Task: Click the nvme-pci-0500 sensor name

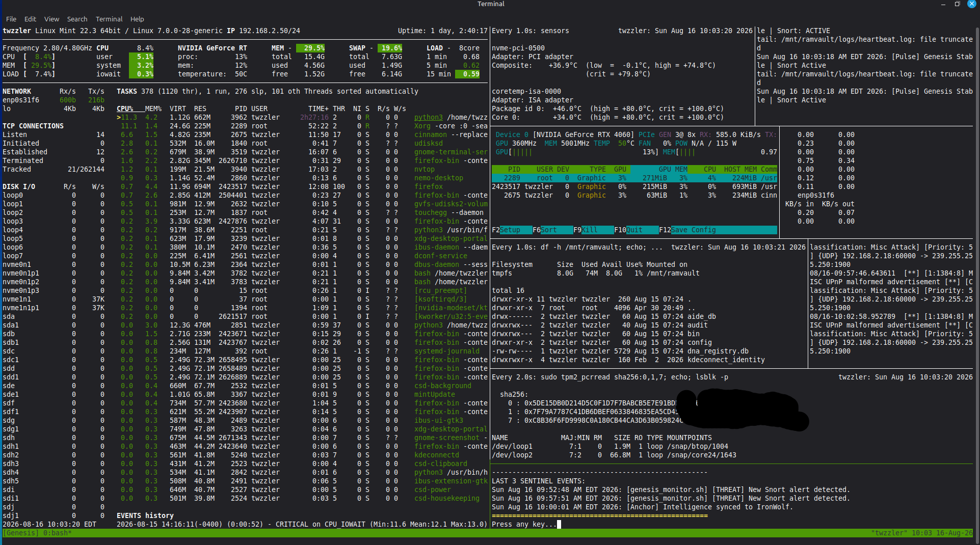Action: point(518,48)
